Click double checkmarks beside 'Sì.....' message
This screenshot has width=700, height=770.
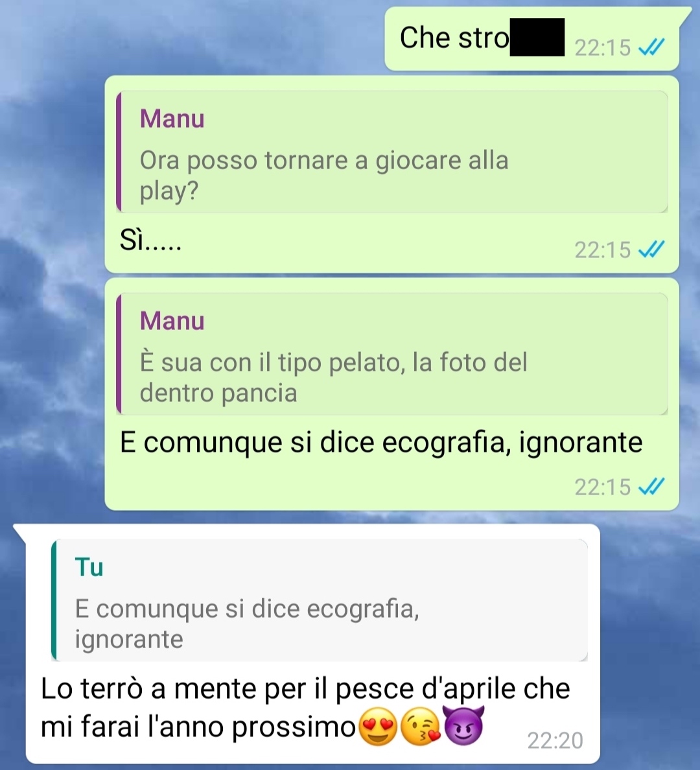651,250
